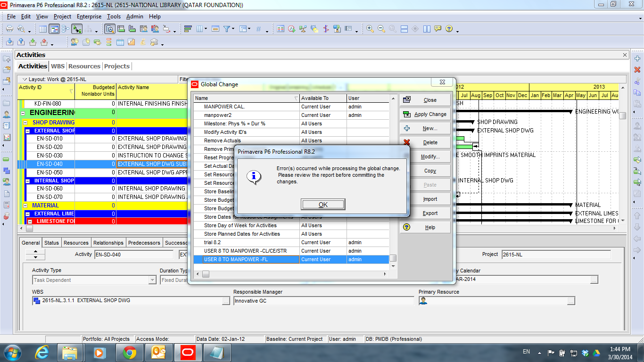Open the Relationships details tab
The width and height of the screenshot is (644, 362).
(108, 243)
